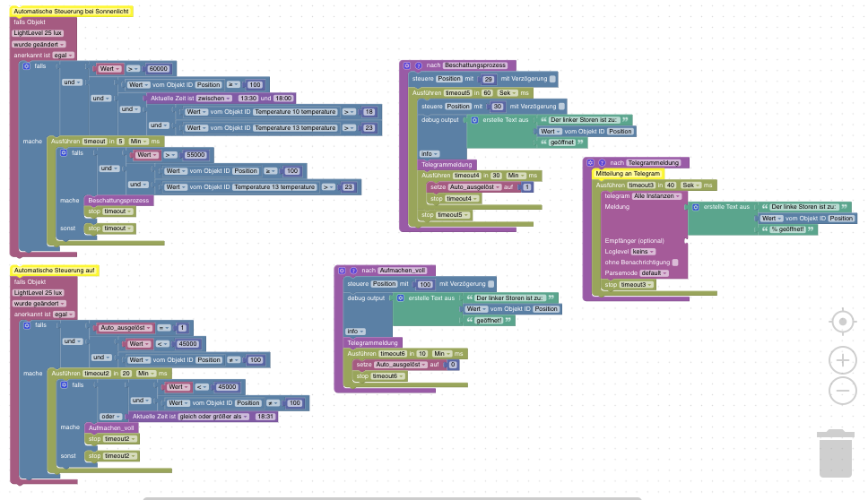Select 'Temperature 10 temperature' object ID field
The width and height of the screenshot is (868, 500).
coord(296,112)
